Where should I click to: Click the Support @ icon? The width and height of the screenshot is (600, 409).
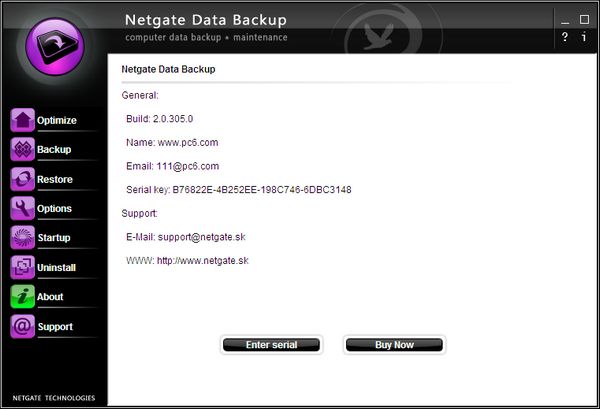pyautogui.click(x=22, y=326)
